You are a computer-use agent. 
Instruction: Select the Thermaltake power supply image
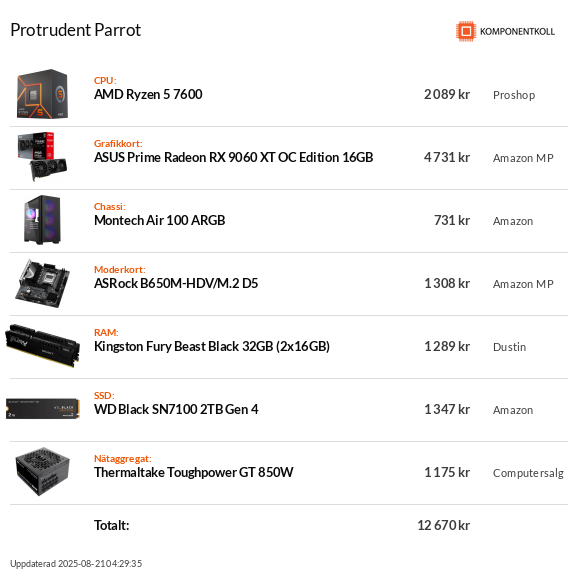pos(42,472)
